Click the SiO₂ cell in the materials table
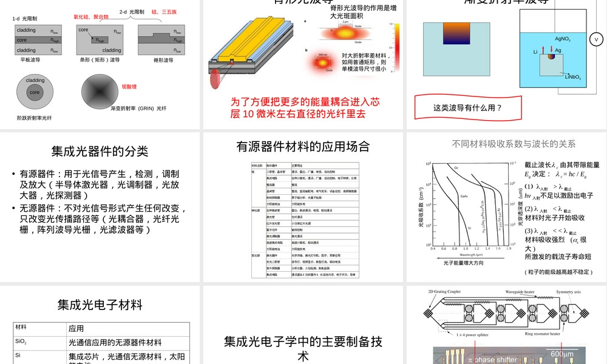Viewport: 607px width, 364px height. coord(40,342)
